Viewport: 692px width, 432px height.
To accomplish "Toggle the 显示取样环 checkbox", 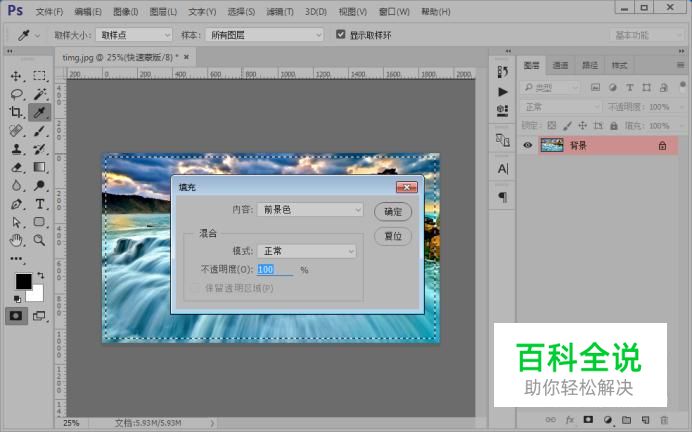I will (x=341, y=34).
